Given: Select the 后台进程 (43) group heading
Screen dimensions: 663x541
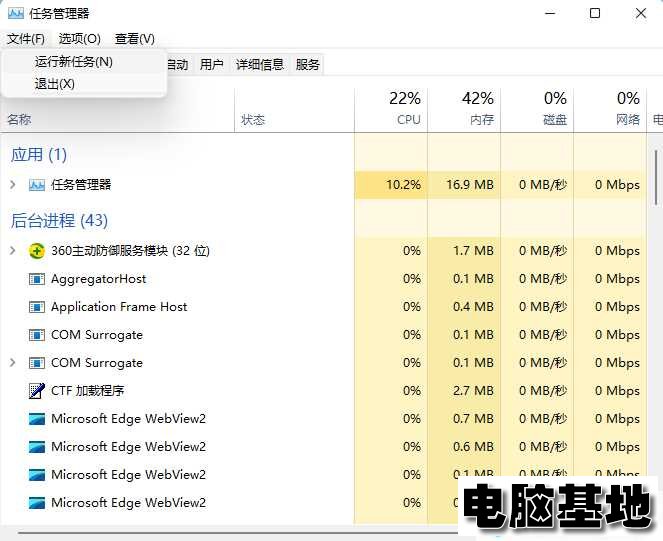Looking at the screenshot, I should (59, 220).
